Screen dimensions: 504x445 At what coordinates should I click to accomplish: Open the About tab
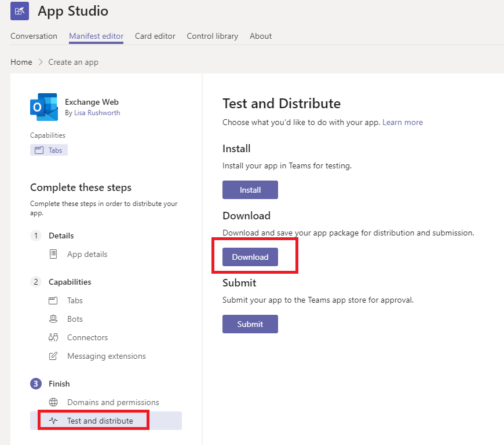(261, 36)
